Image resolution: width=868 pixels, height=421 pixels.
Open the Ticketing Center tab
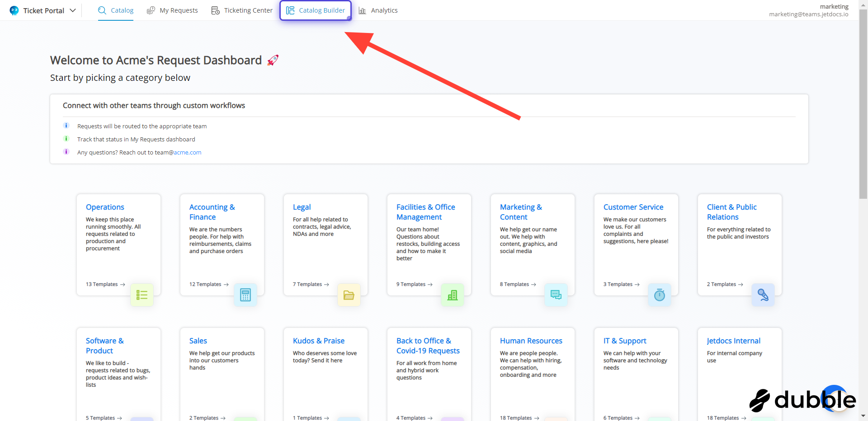point(242,10)
